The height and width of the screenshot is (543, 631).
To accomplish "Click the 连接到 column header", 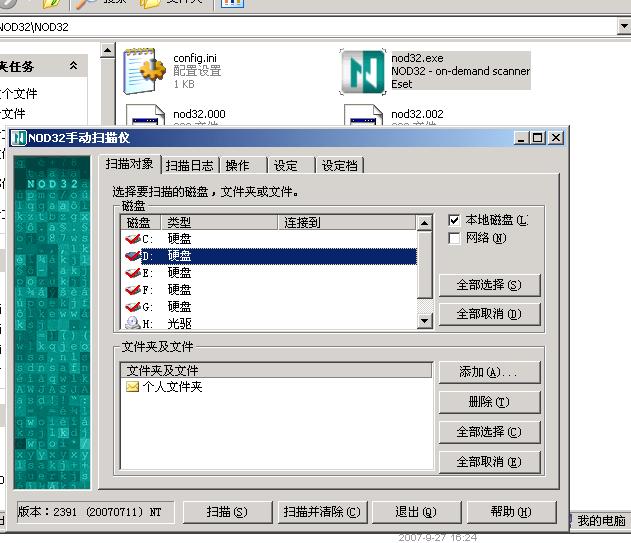I will (347, 222).
